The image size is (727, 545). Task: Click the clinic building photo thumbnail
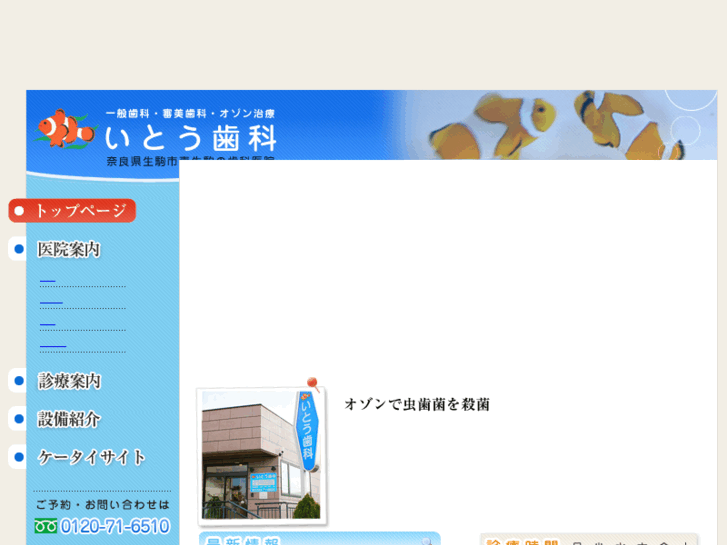[x=262, y=455]
